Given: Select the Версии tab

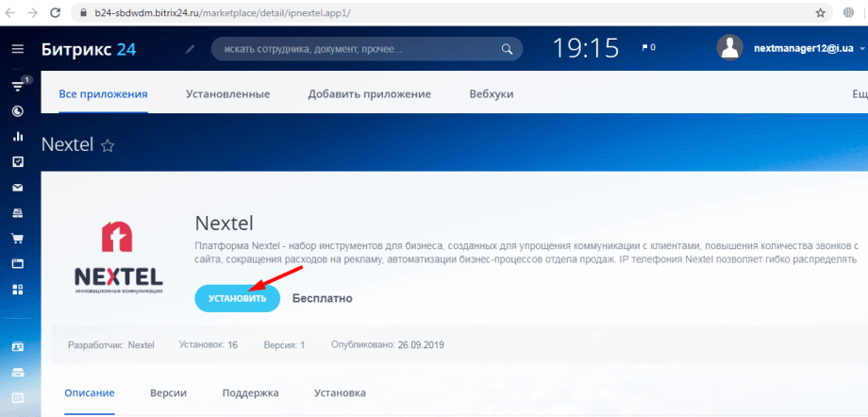Looking at the screenshot, I should click(x=168, y=392).
